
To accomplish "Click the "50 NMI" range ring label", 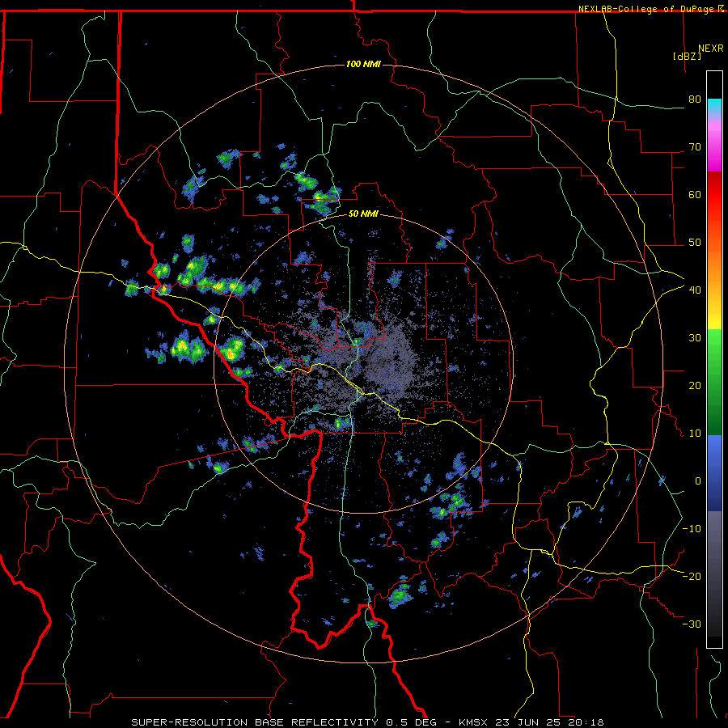I will tap(363, 214).
